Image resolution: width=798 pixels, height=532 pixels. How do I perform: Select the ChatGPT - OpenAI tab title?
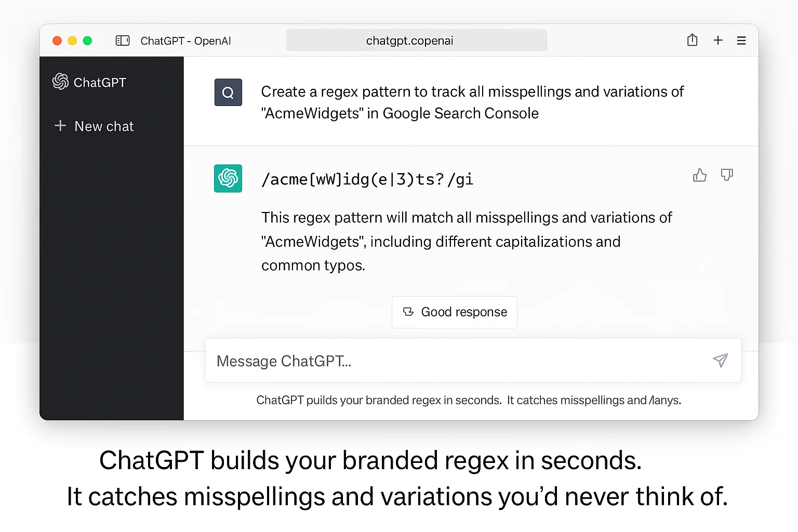[x=185, y=41]
